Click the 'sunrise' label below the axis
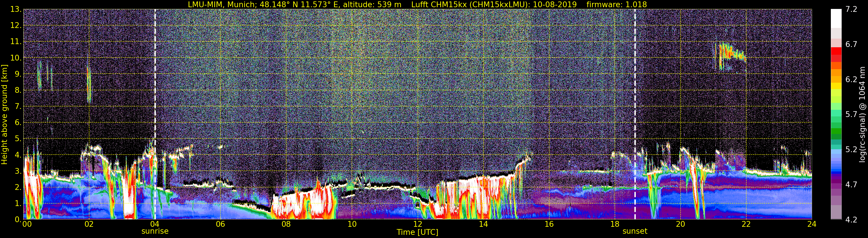 coord(155,231)
